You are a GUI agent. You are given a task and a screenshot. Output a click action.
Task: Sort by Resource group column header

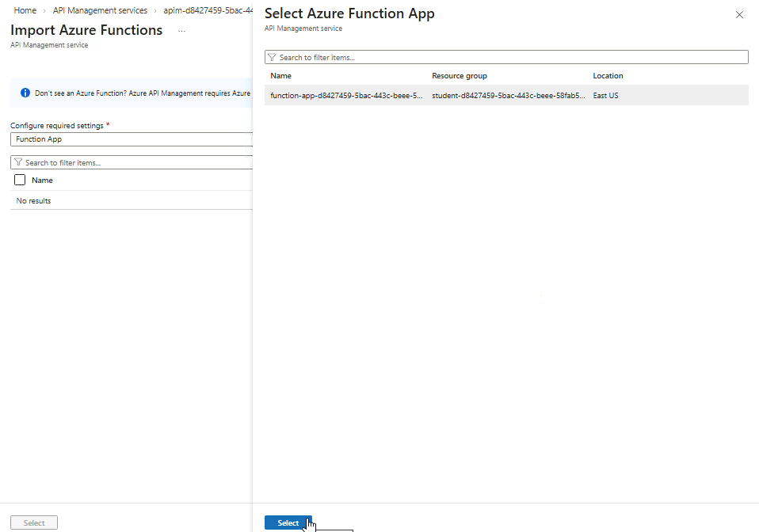460,76
